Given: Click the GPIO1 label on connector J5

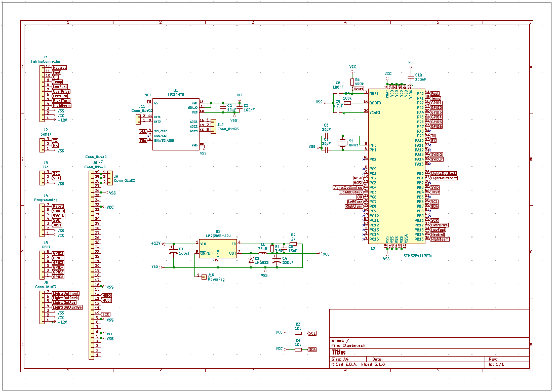Looking at the screenshot, I should 58,253.
